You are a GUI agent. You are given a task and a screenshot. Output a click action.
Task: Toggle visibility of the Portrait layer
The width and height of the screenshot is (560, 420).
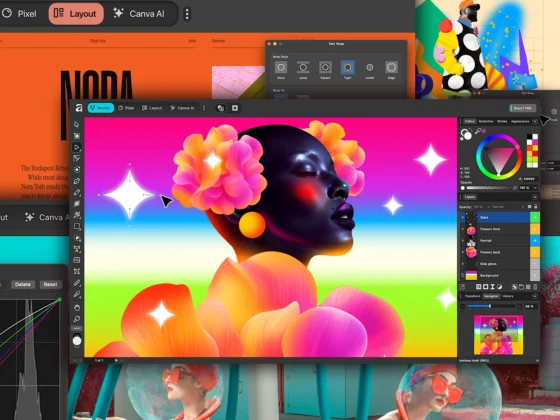[535, 240]
